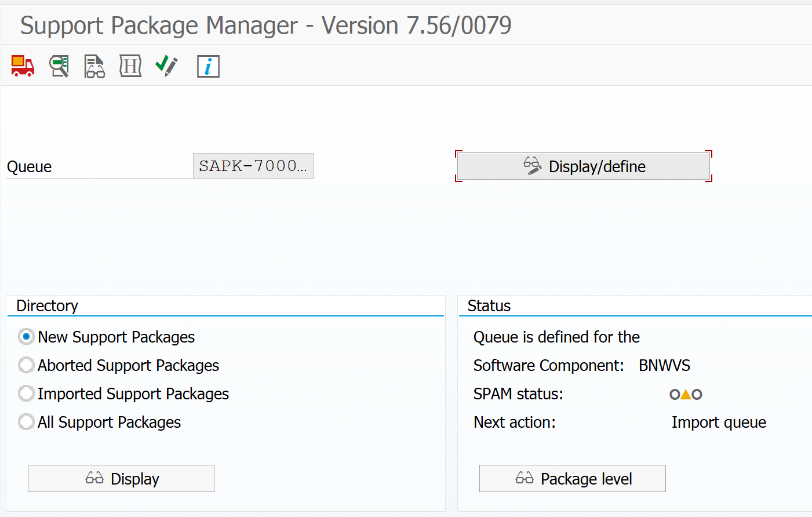
Task: Click the BNWVS software component value
Action: (x=664, y=366)
